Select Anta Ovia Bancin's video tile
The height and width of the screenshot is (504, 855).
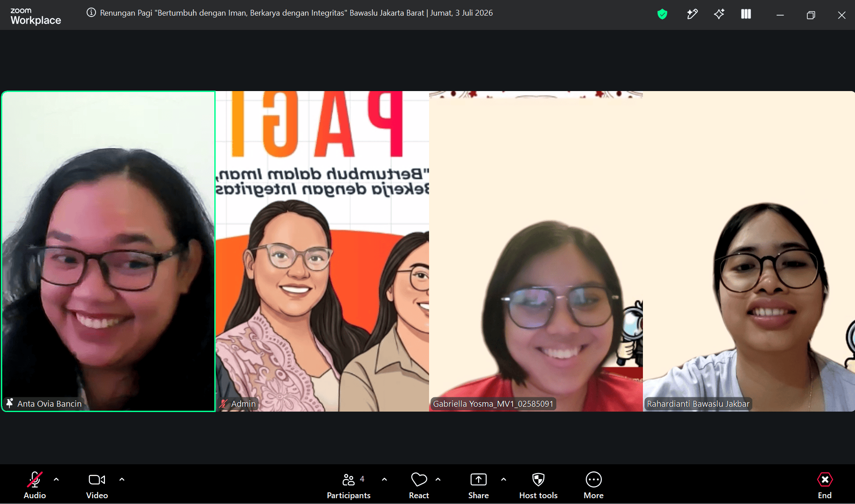[108, 251]
